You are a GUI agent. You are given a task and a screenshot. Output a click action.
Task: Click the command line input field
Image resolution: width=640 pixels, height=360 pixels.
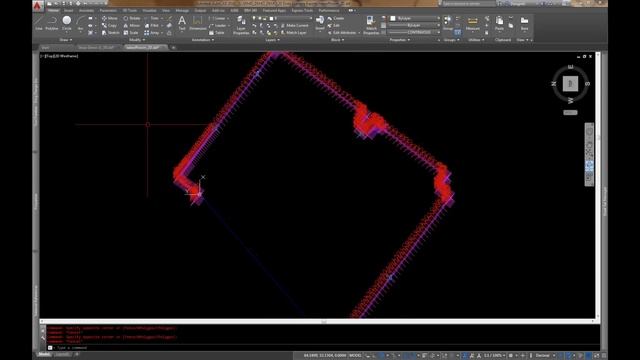click(x=322, y=348)
